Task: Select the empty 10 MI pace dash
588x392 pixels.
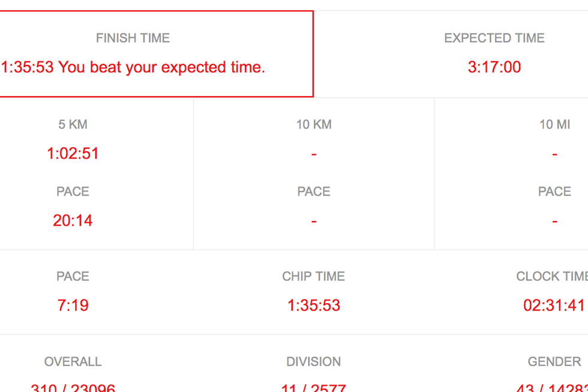Action: (x=554, y=222)
